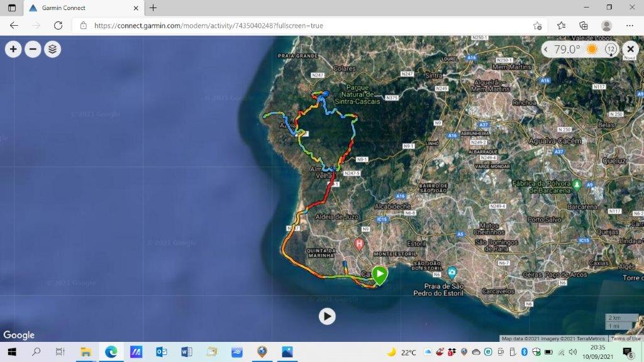Open the vertical tabs action menu
Image resolution: width=644 pixels, height=362 pixels.
coord(12,8)
